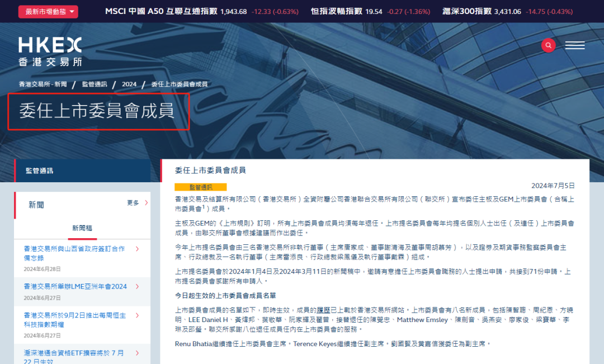The image size is (604, 364).
Task: Click the large banner title 委任上市委員會成員
Action: tap(97, 111)
